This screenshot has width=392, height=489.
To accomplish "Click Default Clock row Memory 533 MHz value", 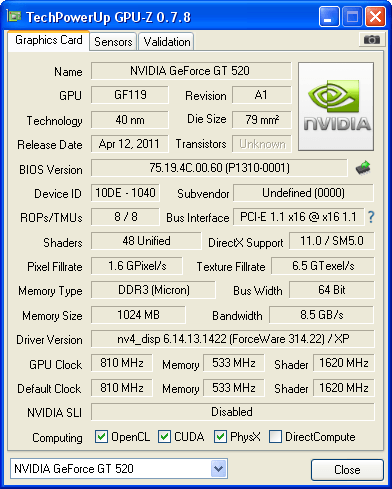I will (x=234, y=388).
